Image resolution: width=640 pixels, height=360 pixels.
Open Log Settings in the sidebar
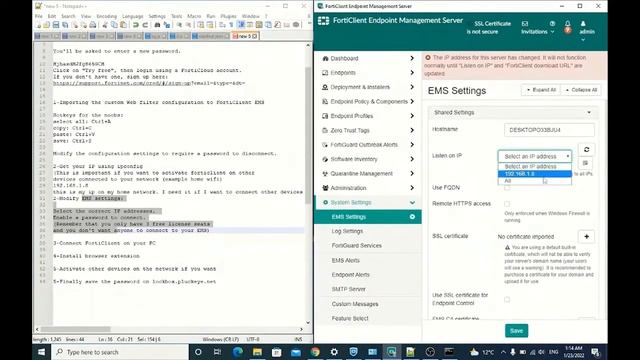(347, 231)
